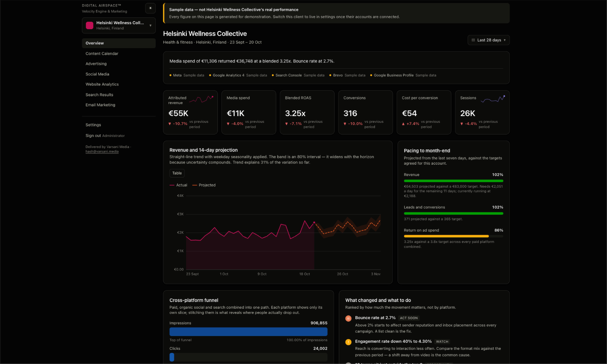Click the actual revenue endpoint marker on chart

tap(314, 222)
